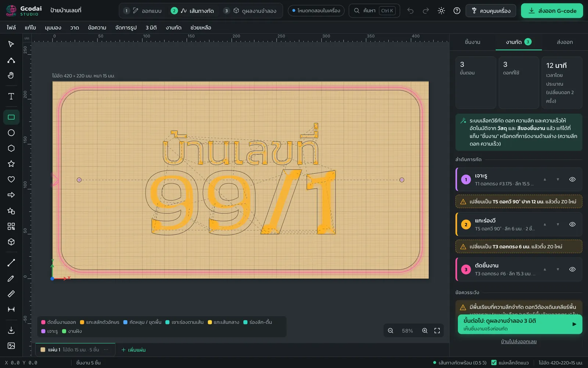Select the pencil freehand tool
The height and width of the screenshot is (368, 588).
tap(11, 279)
